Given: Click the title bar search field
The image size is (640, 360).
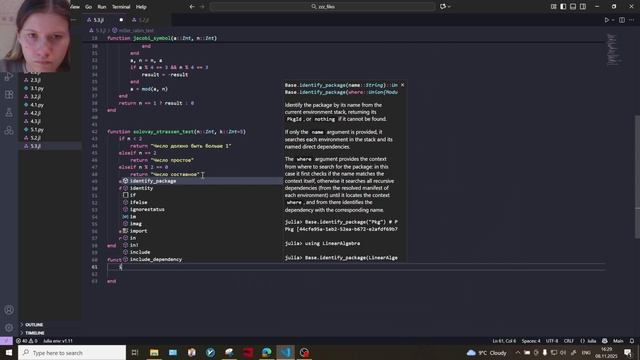Looking at the screenshot, I should pos(322,7).
